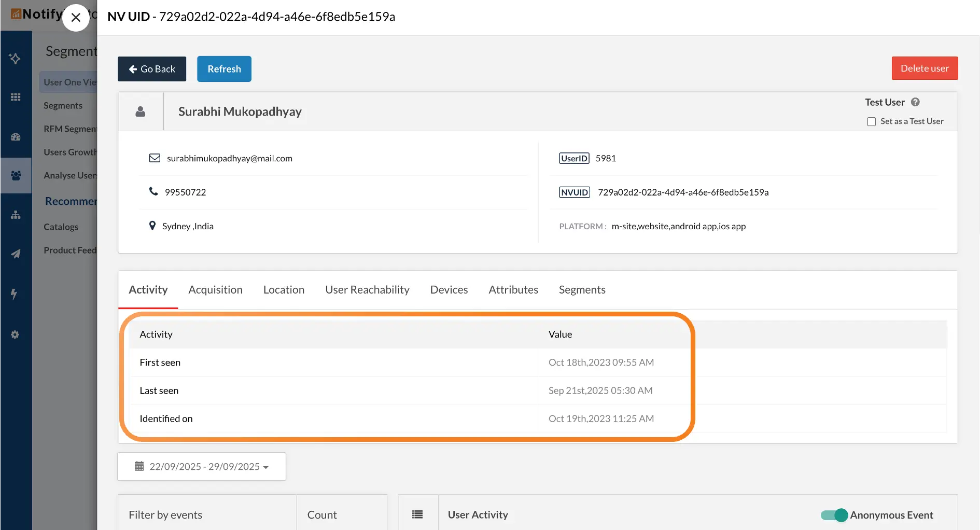Click the hierarchy sitemap icon in sidebar

pos(16,215)
